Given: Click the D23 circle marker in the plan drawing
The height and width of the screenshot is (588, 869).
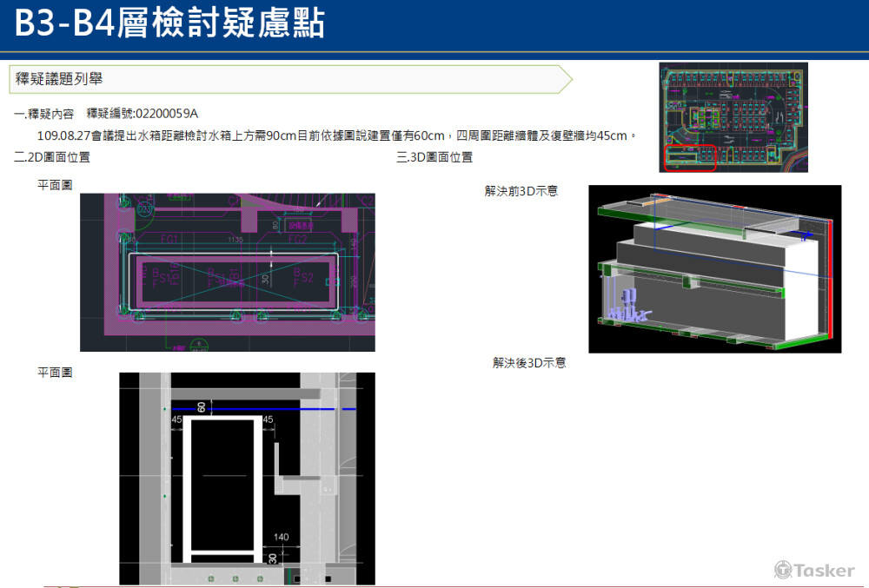Looking at the screenshot, I should pos(143,208).
